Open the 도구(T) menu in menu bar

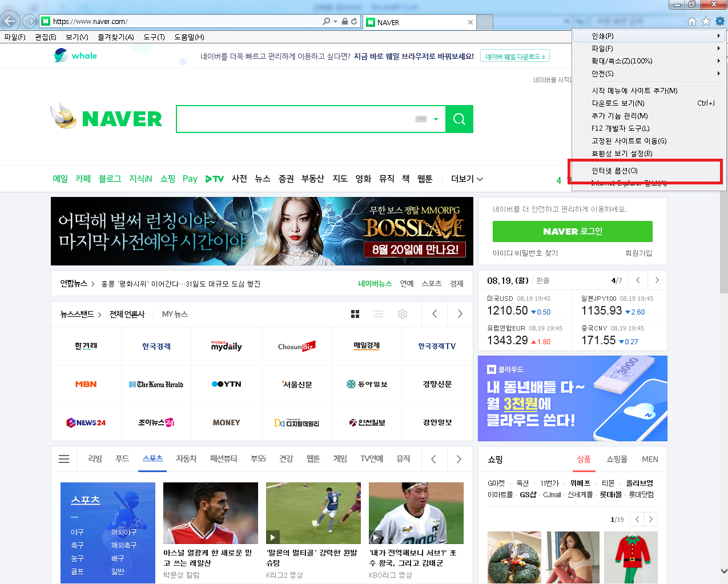point(154,37)
